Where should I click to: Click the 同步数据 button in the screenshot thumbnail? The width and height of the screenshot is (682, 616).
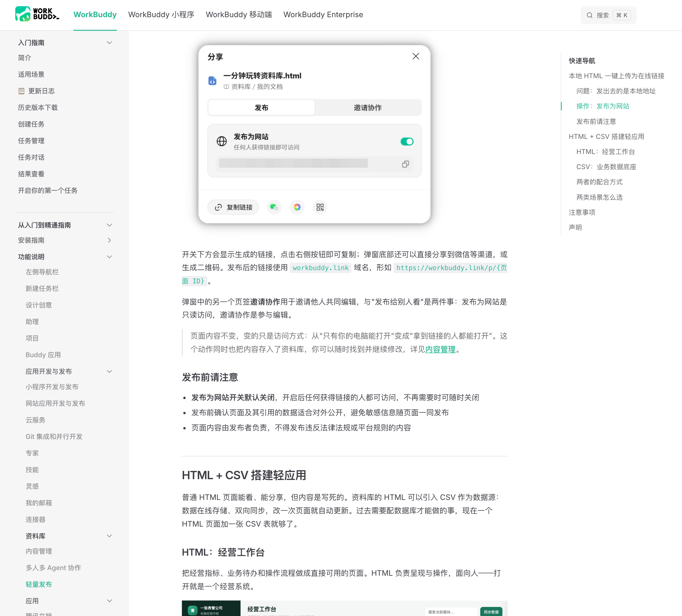[491, 612]
